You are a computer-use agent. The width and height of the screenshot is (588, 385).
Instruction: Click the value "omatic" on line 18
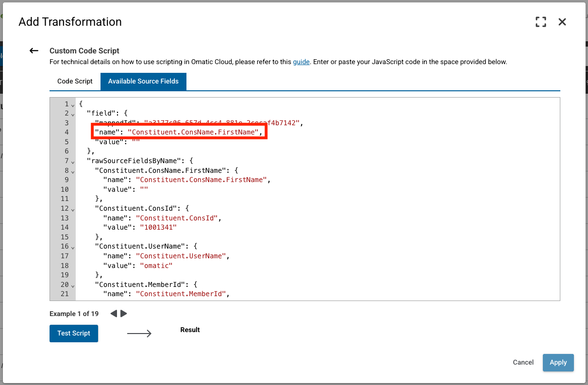point(156,265)
